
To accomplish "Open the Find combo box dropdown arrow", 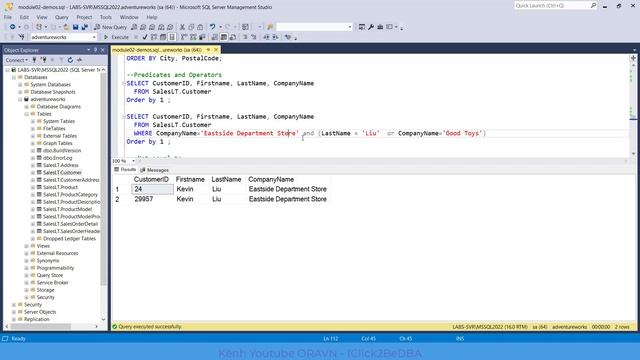I will (350, 27).
